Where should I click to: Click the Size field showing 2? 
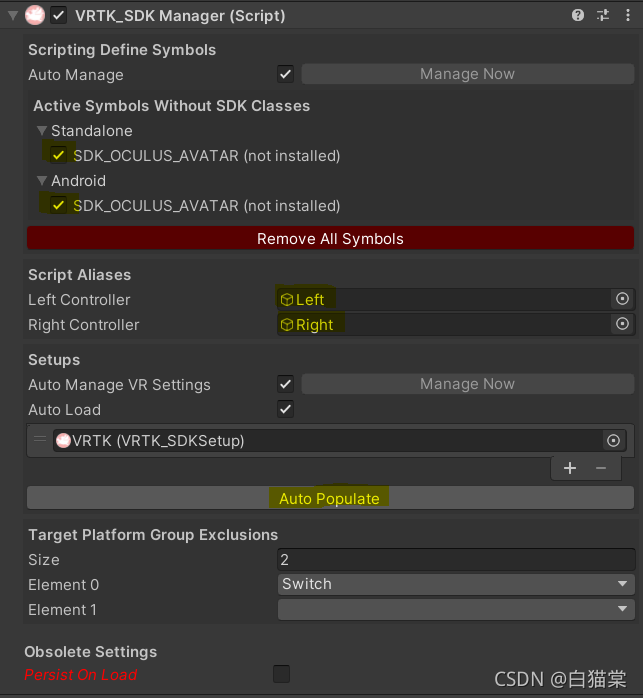point(456,560)
